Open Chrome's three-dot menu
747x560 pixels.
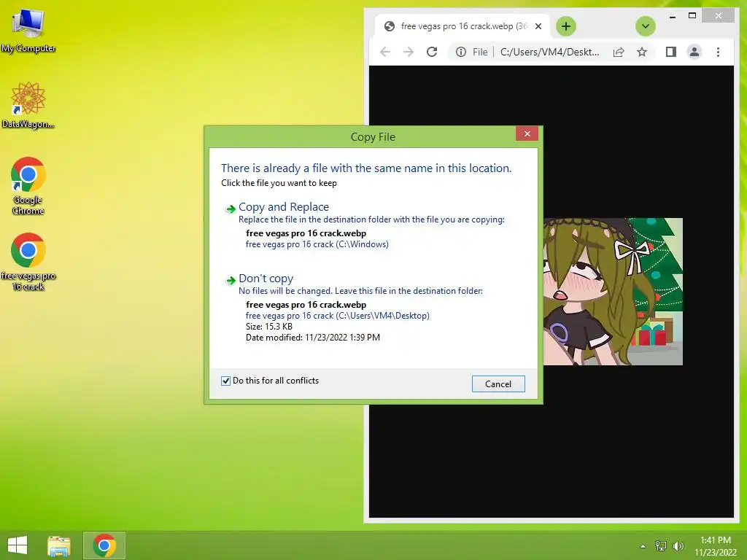(718, 52)
